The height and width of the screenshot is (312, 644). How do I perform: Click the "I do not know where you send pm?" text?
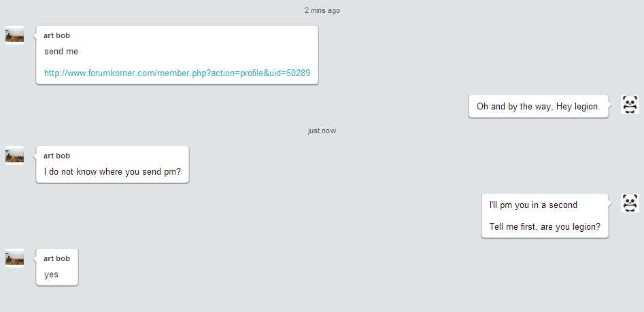click(112, 171)
